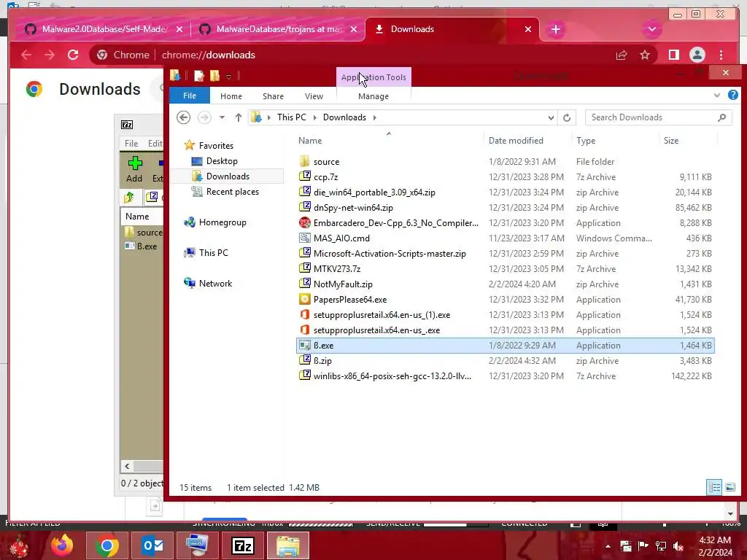Image resolution: width=747 pixels, height=560 pixels.
Task: Sort files by Type column
Action: tap(586, 141)
